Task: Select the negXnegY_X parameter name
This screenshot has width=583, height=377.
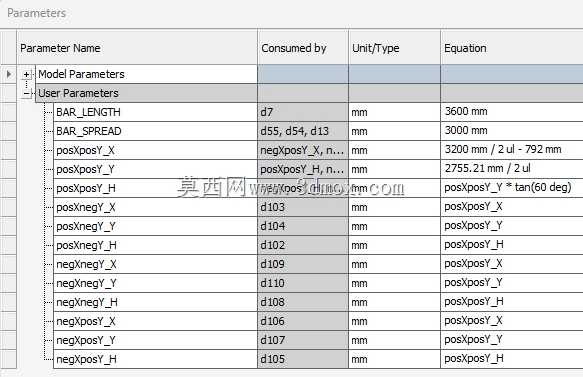Action: [x=155, y=264]
